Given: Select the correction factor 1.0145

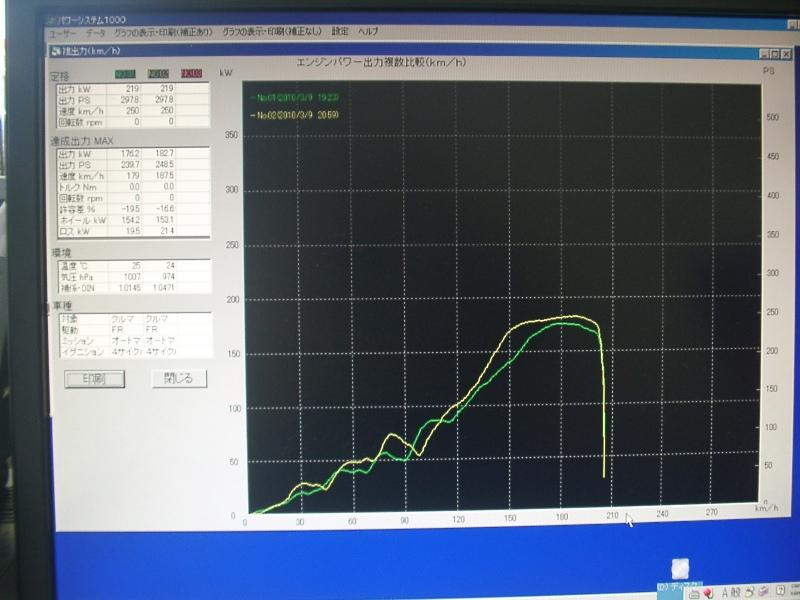Looking at the screenshot, I should pyautogui.click(x=130, y=288).
